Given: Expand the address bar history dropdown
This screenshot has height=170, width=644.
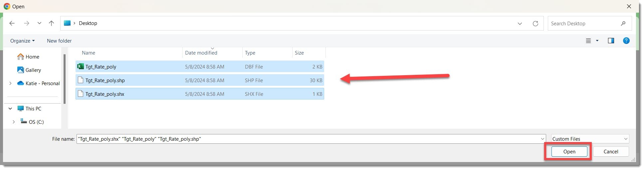Looking at the screenshot, I should point(520,24).
